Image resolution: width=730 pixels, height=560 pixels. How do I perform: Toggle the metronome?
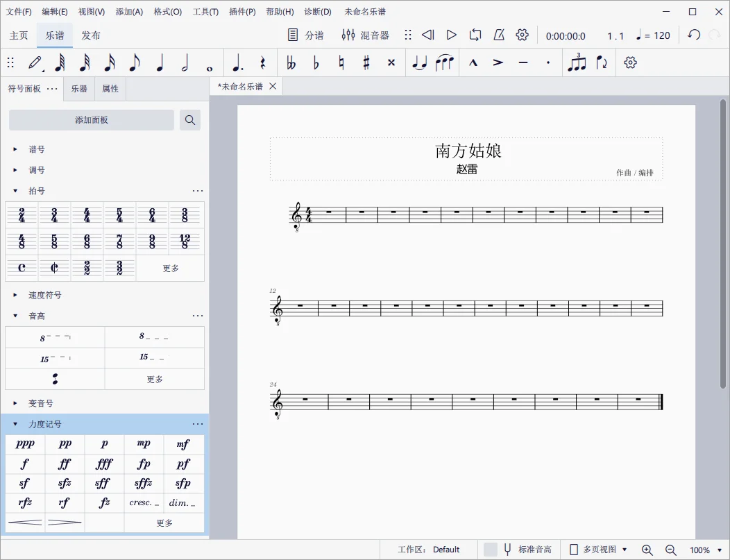tap(499, 35)
